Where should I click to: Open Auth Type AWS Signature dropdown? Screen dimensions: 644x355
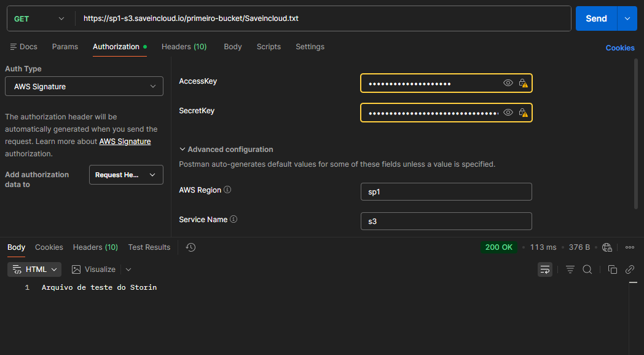[84, 86]
